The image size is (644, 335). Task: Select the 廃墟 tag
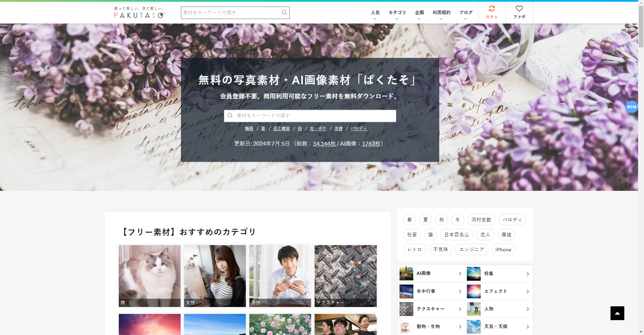507,235
